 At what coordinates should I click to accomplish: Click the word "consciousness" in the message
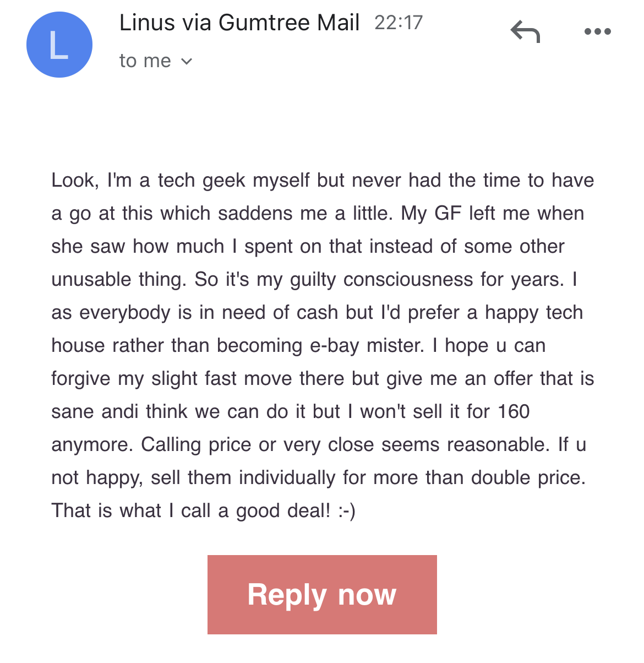pyautogui.click(x=408, y=280)
